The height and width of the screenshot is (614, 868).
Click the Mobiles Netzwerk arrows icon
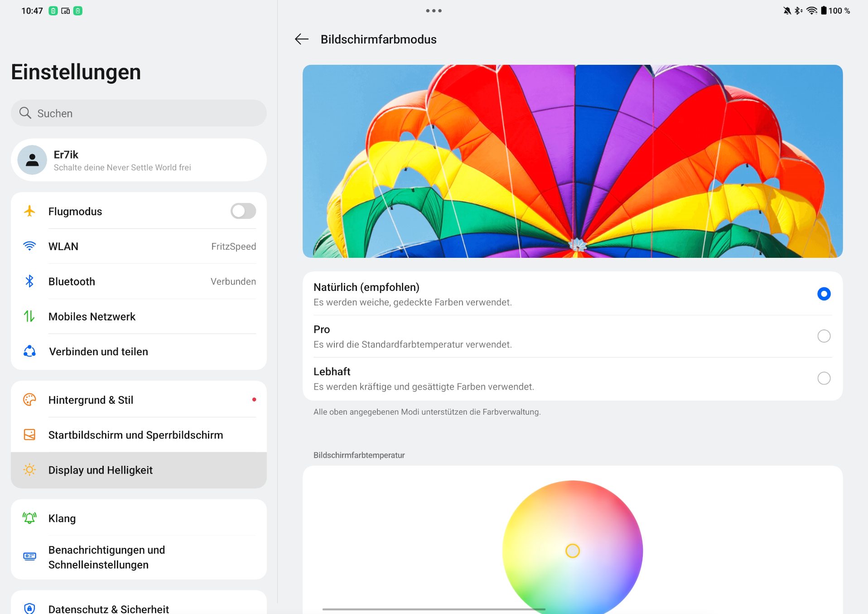29,316
